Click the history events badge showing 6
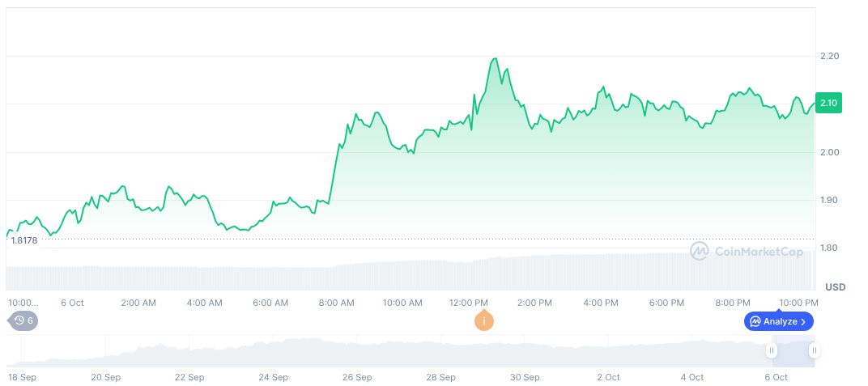Image resolution: width=868 pixels, height=386 pixels. tap(23, 320)
